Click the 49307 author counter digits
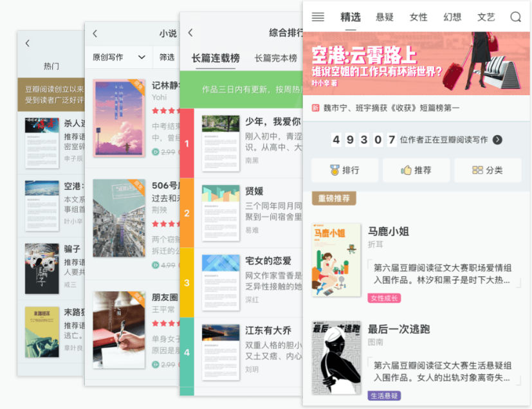The height and width of the screenshot is (409, 532). 364,140
